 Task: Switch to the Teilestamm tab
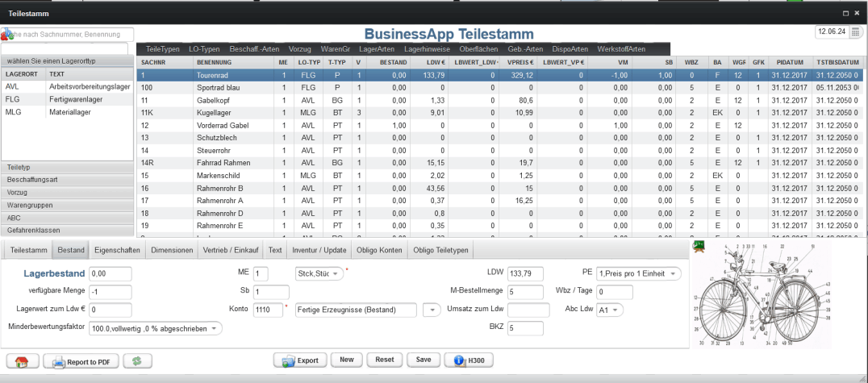[29, 250]
